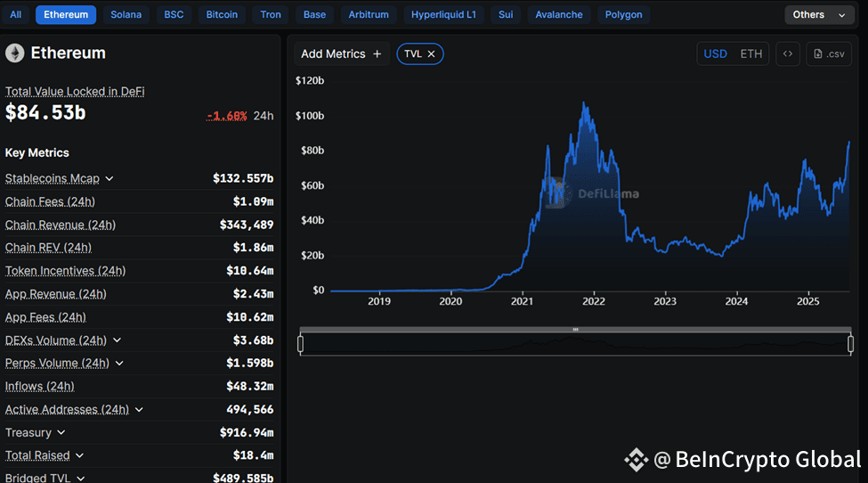
Task: Open the Base chain tab
Action: [314, 15]
